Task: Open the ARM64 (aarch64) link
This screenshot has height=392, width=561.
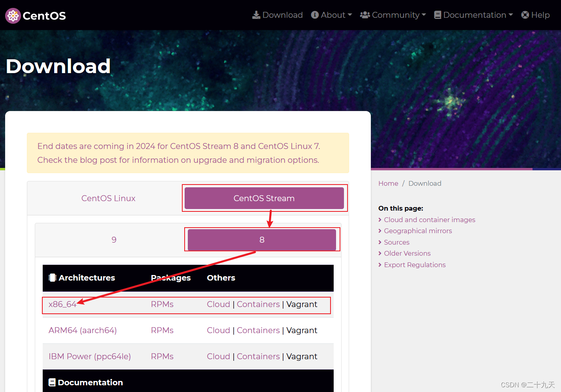Action: (83, 330)
